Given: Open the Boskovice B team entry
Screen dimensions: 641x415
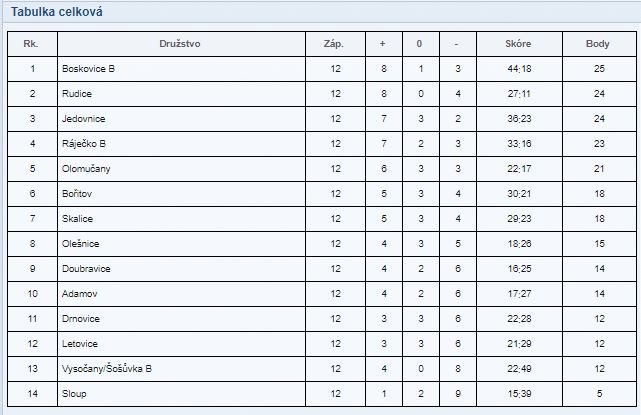Looking at the screenshot, I should (x=88, y=69).
